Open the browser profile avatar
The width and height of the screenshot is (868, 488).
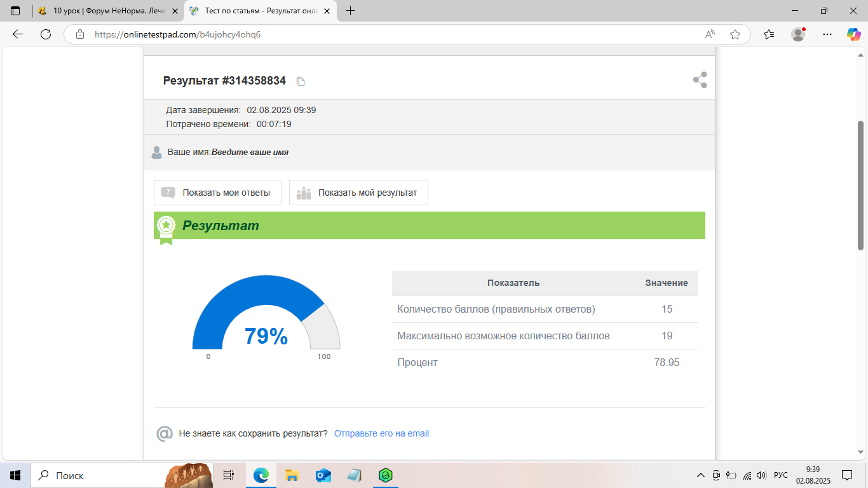click(798, 34)
